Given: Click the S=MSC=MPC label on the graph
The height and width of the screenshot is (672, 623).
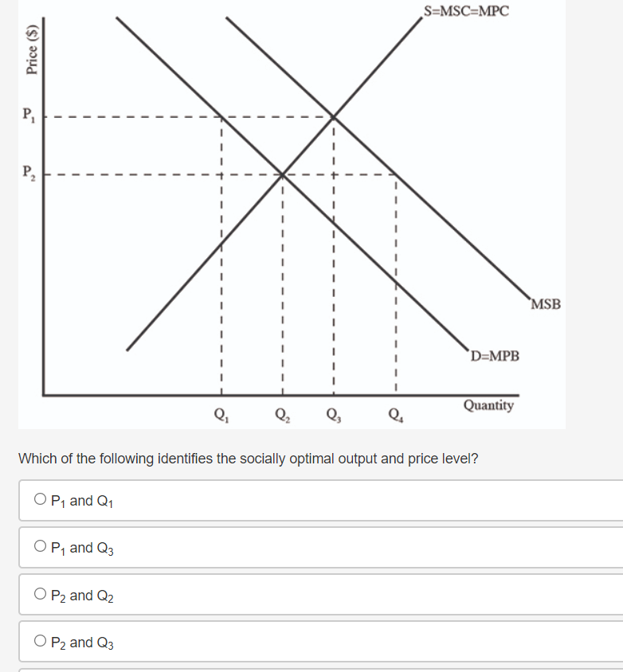Looking at the screenshot, I should point(466,11).
